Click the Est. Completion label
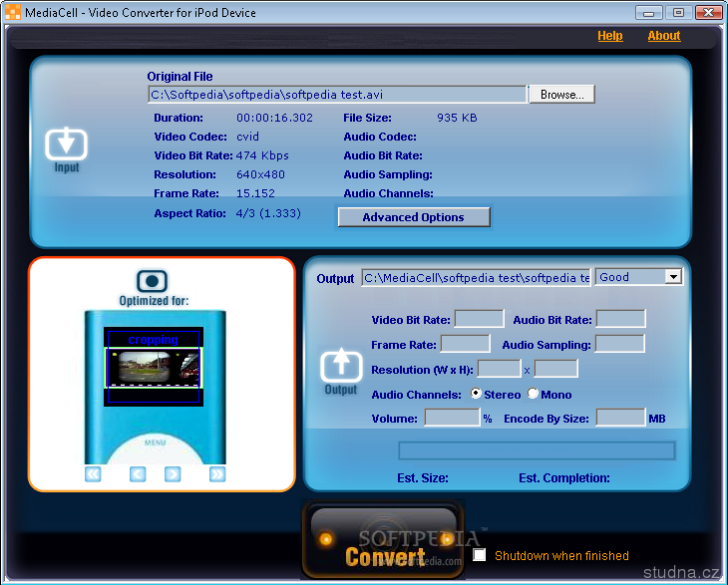The width and height of the screenshot is (728, 585). (x=564, y=477)
